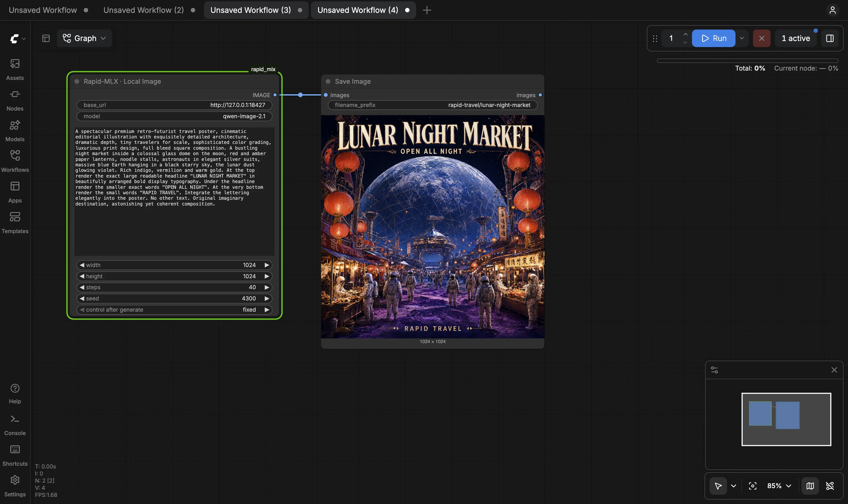Image resolution: width=848 pixels, height=504 pixels.
Task: Toggle link visibility button
Action: (830, 486)
